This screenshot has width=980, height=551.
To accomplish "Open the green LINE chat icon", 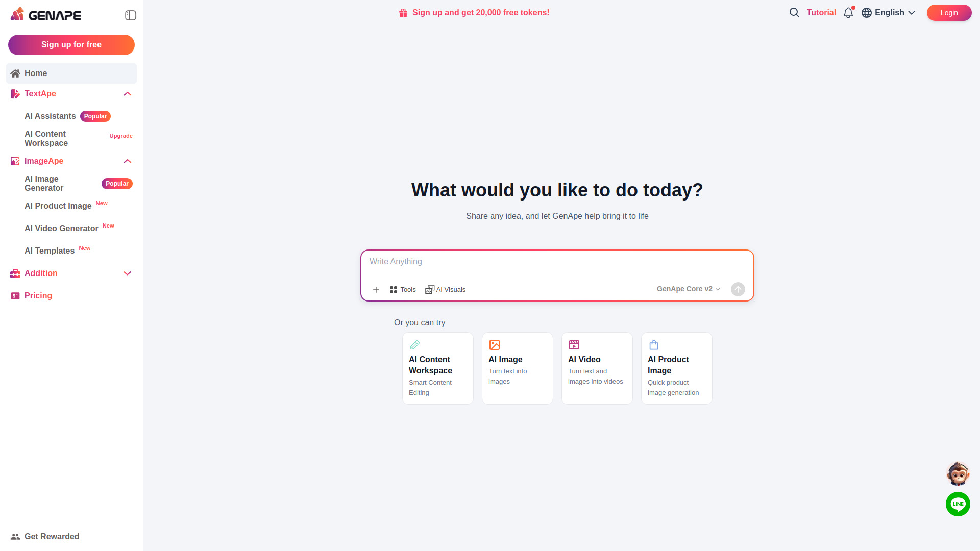I will click(x=958, y=504).
